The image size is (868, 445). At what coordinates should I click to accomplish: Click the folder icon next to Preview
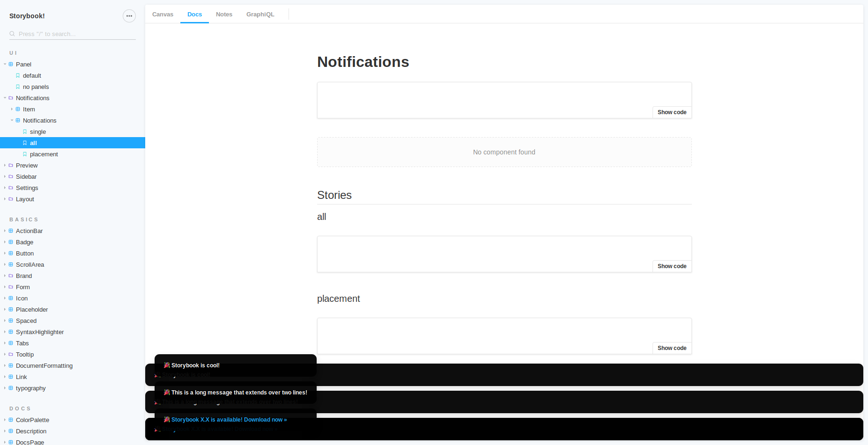coord(11,165)
